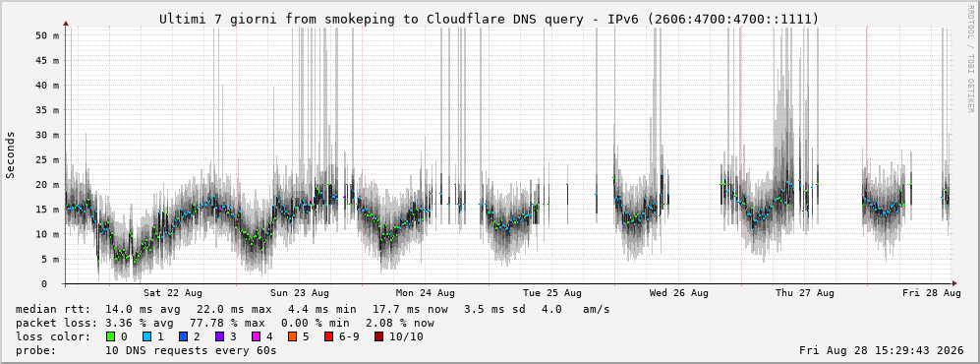Image resolution: width=980 pixels, height=364 pixels.
Task: Click the '30 m' y-axis tick label
Action: pos(47,135)
